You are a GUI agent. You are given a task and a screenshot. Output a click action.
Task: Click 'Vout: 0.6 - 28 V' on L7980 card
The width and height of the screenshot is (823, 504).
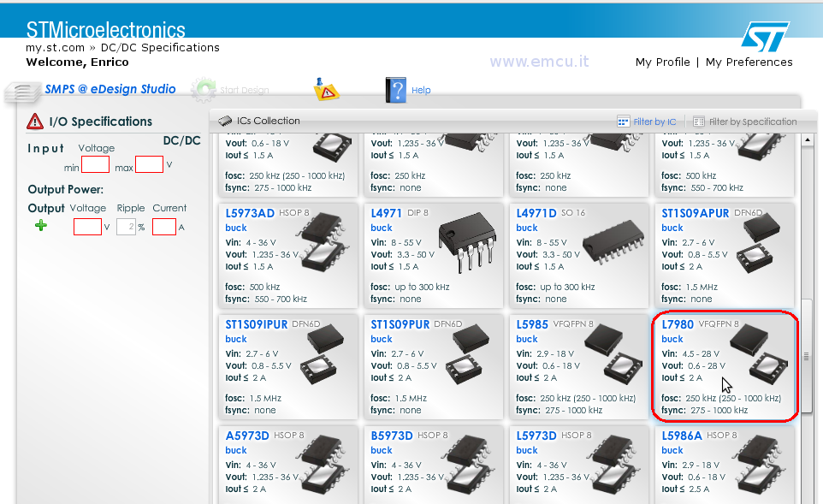click(x=693, y=366)
